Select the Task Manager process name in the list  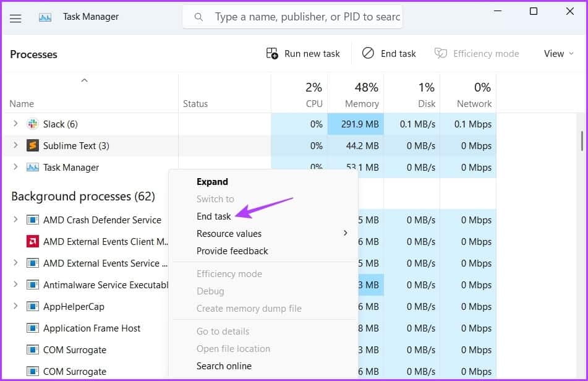point(71,168)
